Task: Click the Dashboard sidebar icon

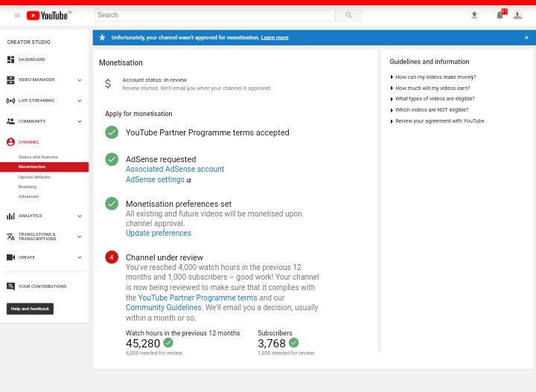Action: (x=10, y=60)
